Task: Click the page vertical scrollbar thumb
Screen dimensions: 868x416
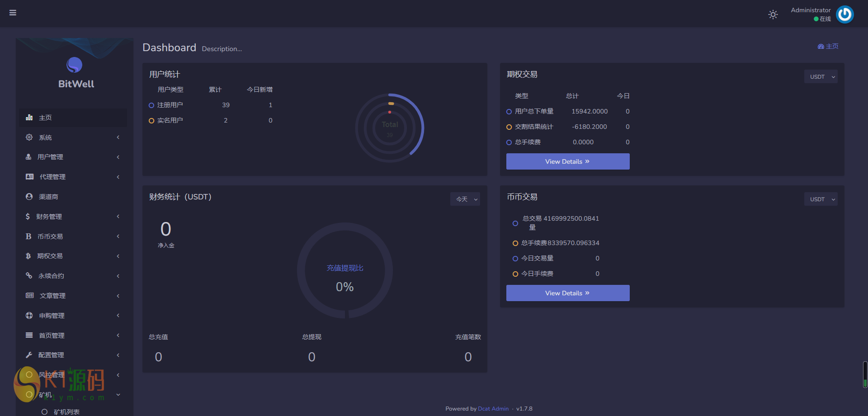Action: 865,374
